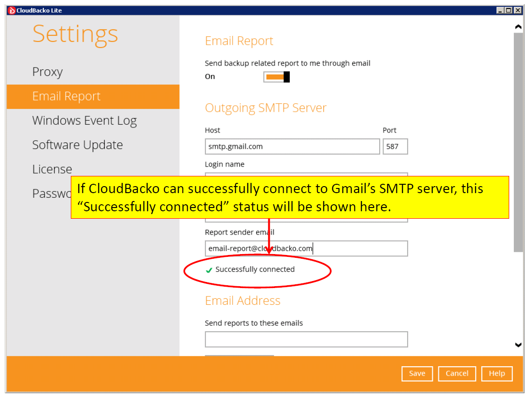
Task: Go to Software Update settings
Action: [77, 145]
